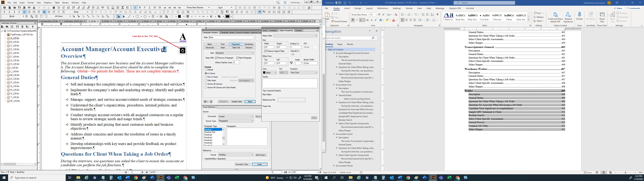This screenshot has height=181, width=644.
Task: Select Run-In Head format radio button
Action: tap(206, 77)
